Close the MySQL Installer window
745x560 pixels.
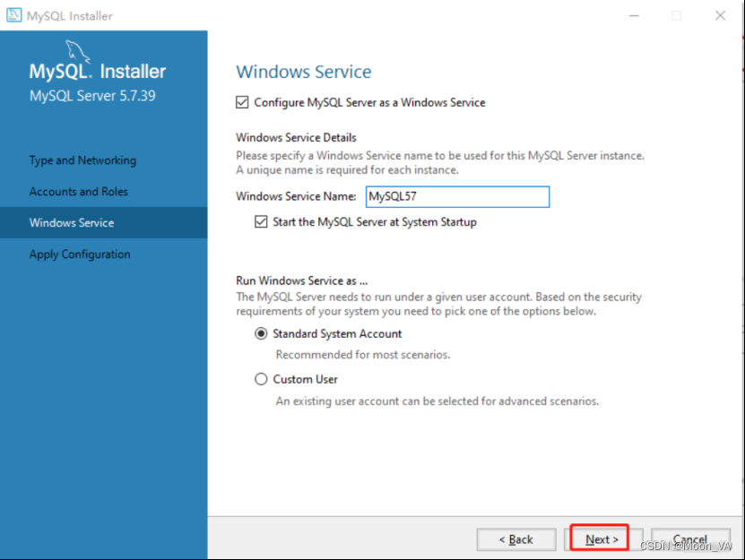720,15
